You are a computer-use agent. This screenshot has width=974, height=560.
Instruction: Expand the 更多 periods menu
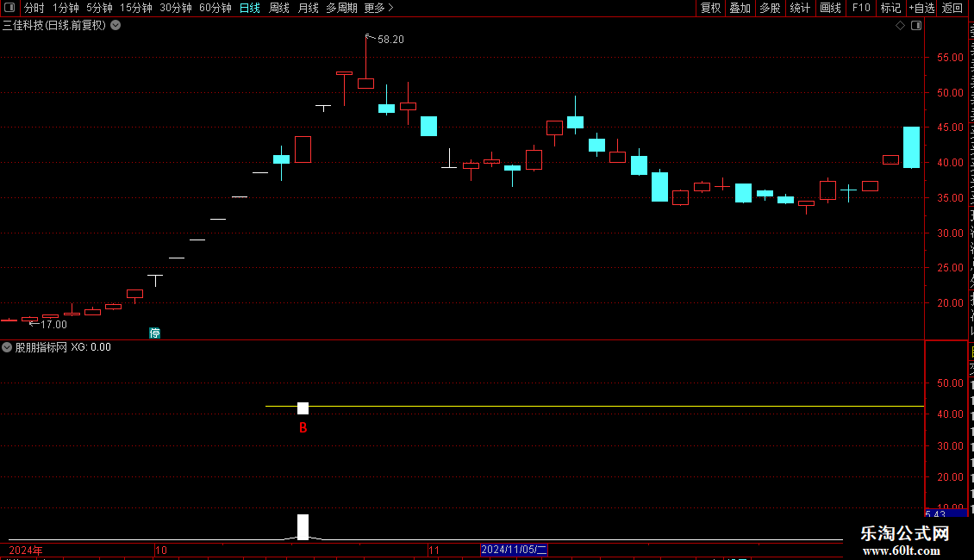point(379,8)
